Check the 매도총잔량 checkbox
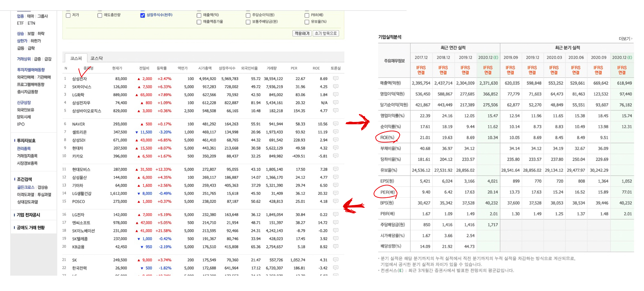 (x=100, y=15)
